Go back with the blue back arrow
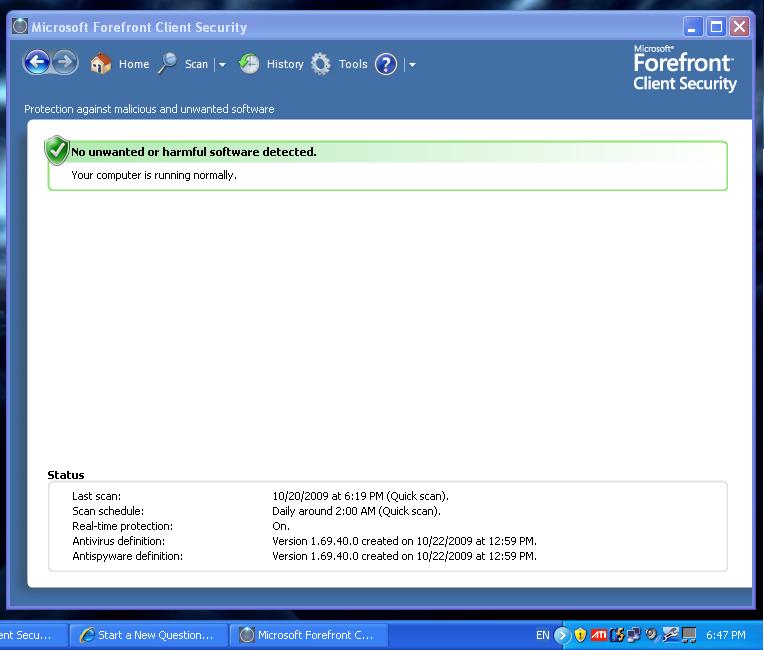Viewport: 764px width, 650px height. (x=37, y=62)
